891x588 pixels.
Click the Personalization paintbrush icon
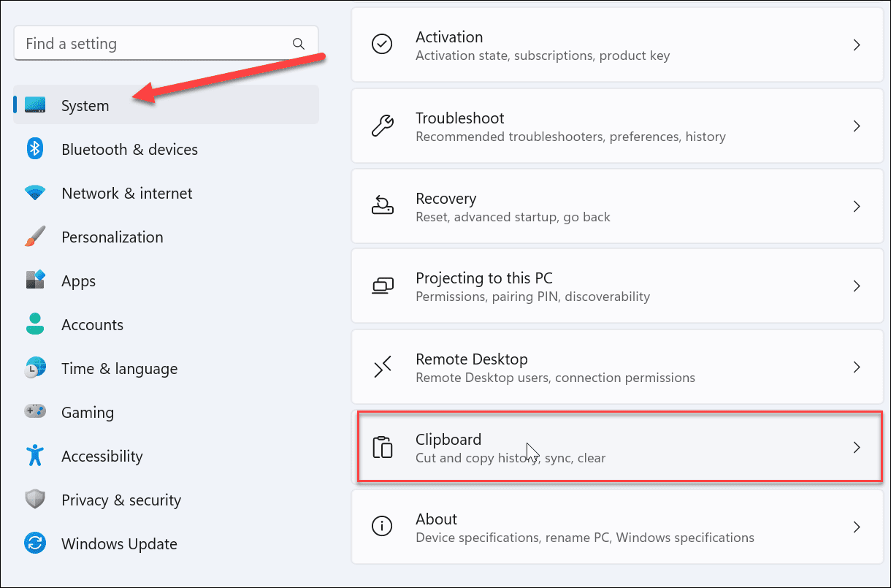point(35,237)
